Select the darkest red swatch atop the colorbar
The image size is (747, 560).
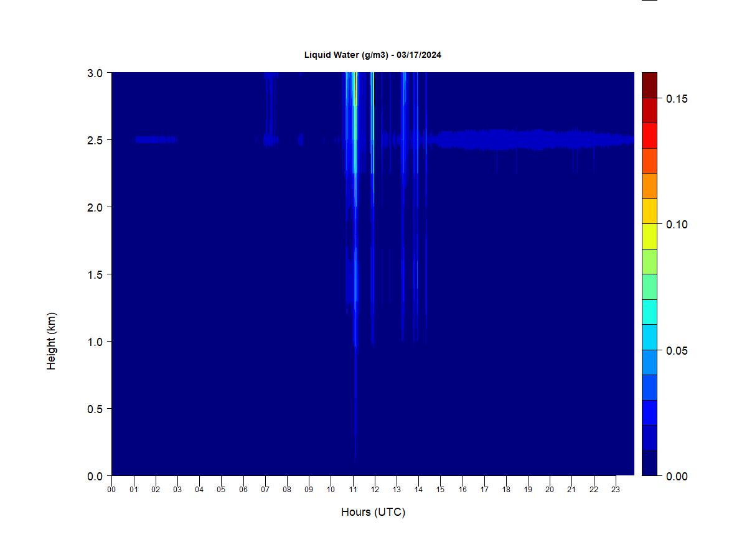click(x=649, y=85)
